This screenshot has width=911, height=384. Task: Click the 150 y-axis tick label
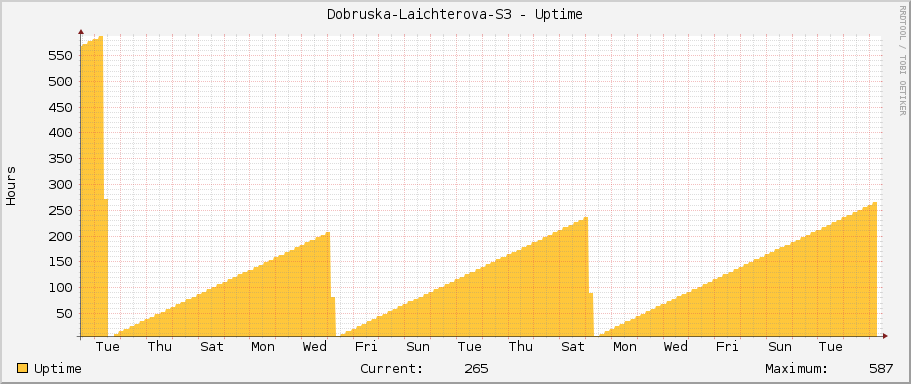pos(60,262)
